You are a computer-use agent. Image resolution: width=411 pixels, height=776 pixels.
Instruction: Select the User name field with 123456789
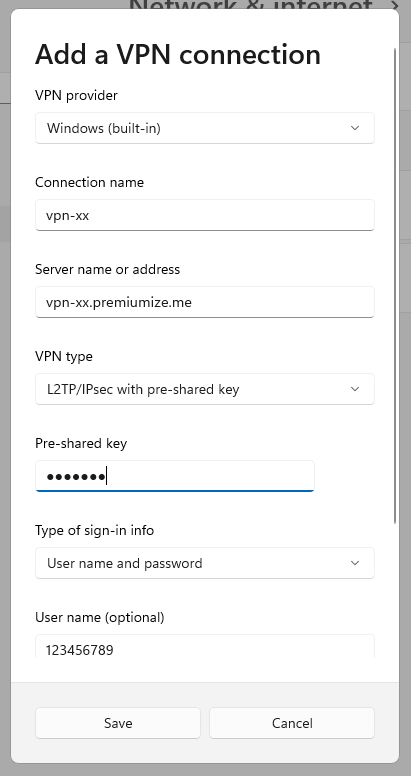(205, 647)
